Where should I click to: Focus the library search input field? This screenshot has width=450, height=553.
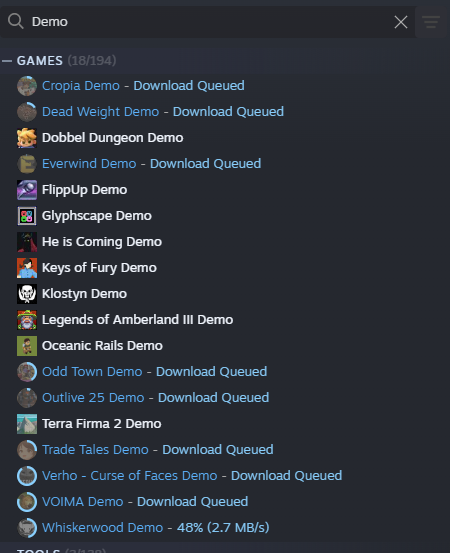coord(212,22)
